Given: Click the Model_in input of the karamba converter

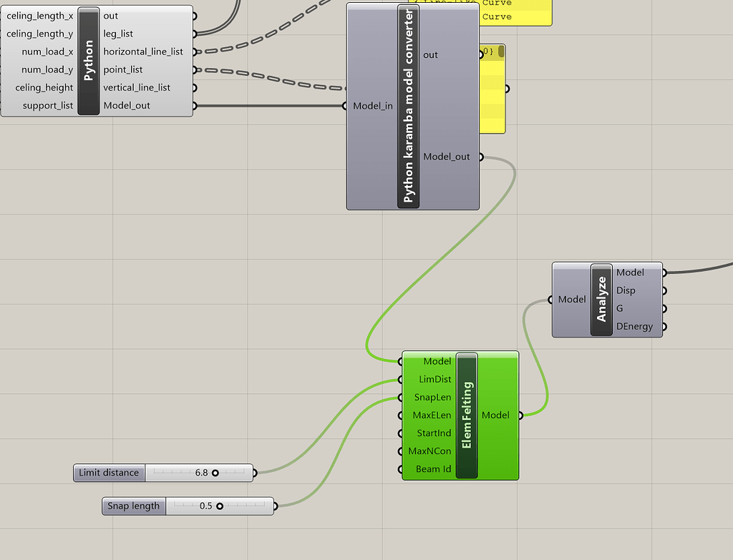Looking at the screenshot, I should (x=346, y=105).
